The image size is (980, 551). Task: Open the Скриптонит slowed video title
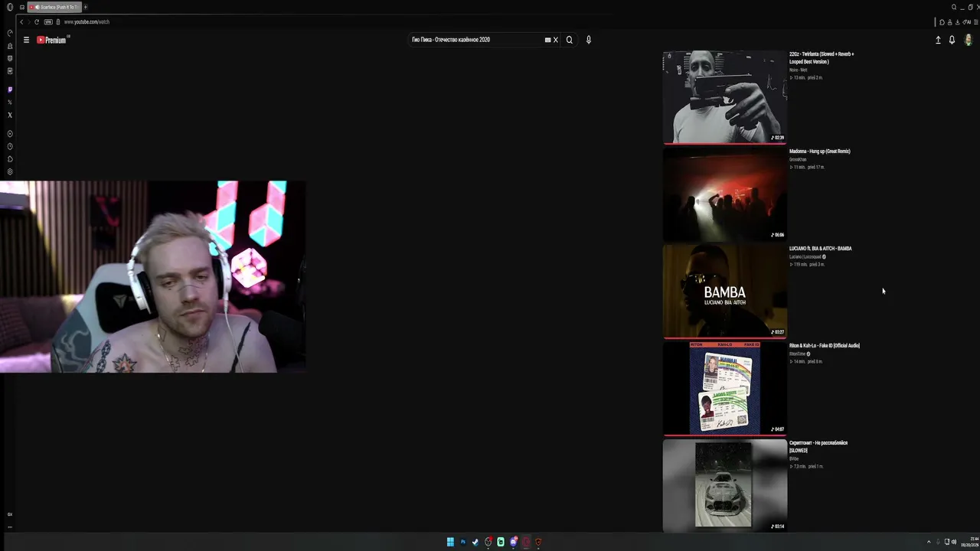pyautogui.click(x=818, y=447)
